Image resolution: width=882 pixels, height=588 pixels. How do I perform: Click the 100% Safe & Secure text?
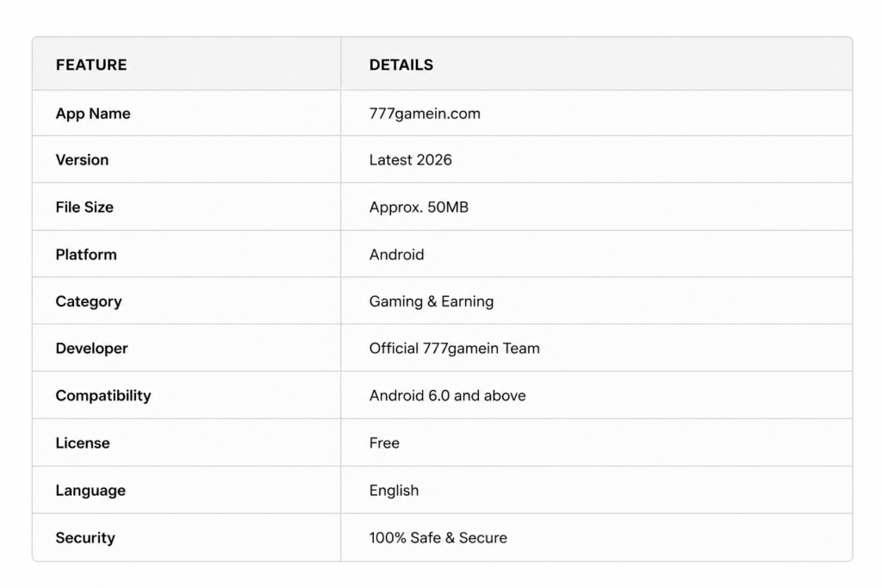(x=438, y=538)
